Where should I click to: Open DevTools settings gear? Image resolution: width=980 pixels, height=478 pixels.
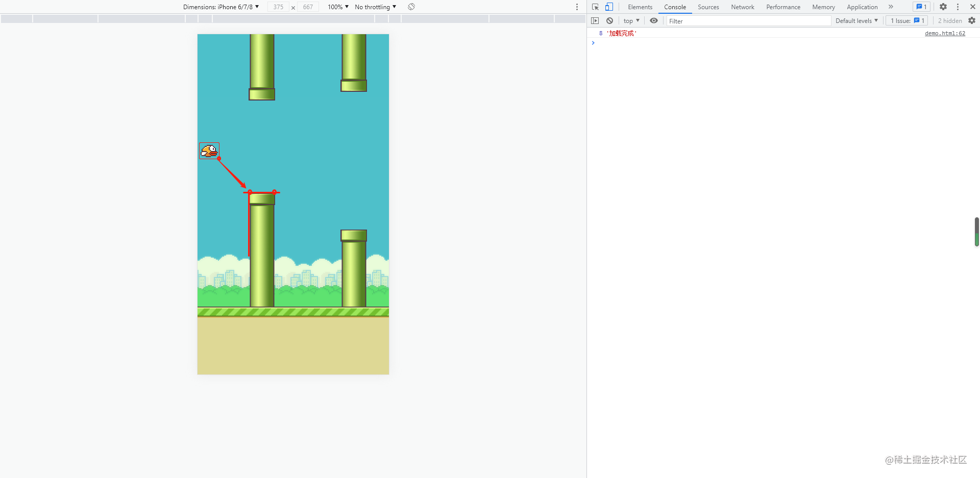(x=943, y=7)
